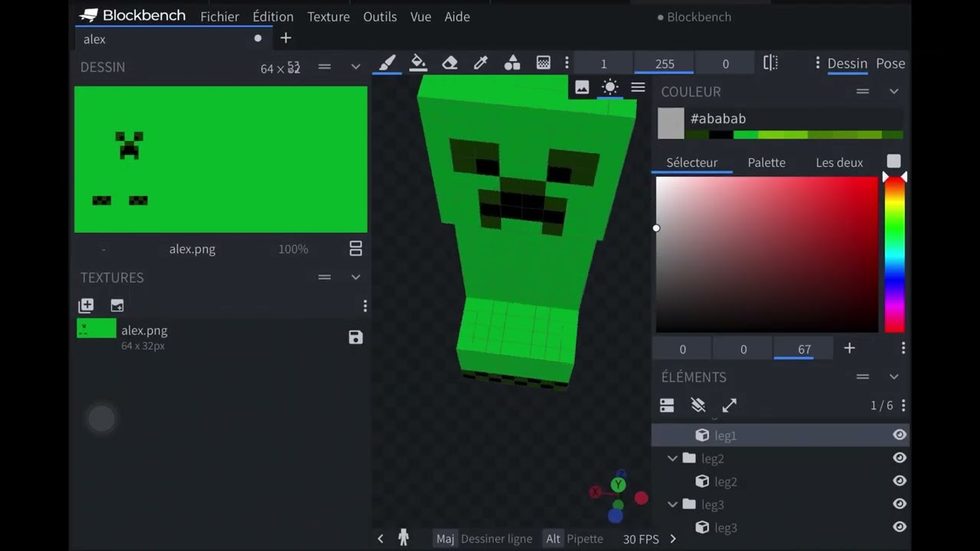Viewport: 980px width, 551px height.
Task: Toggle viewport shading sun icon
Action: tap(610, 87)
